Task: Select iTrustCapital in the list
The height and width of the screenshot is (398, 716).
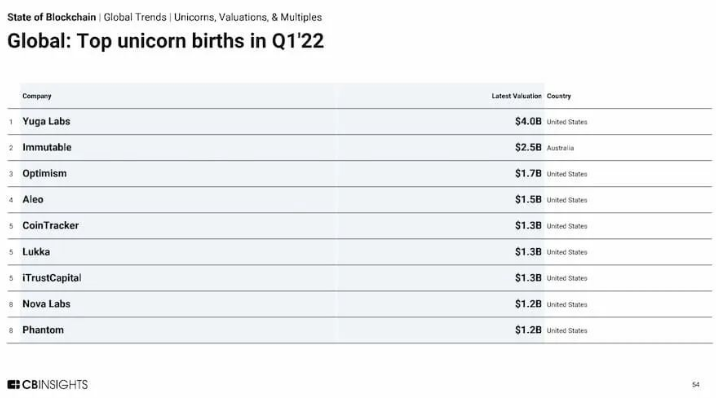Action: tap(52, 278)
